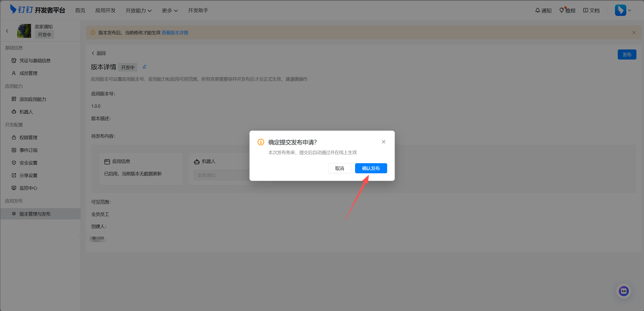The height and width of the screenshot is (311, 644).
Task: Click the 取消 button
Action: pos(339,168)
